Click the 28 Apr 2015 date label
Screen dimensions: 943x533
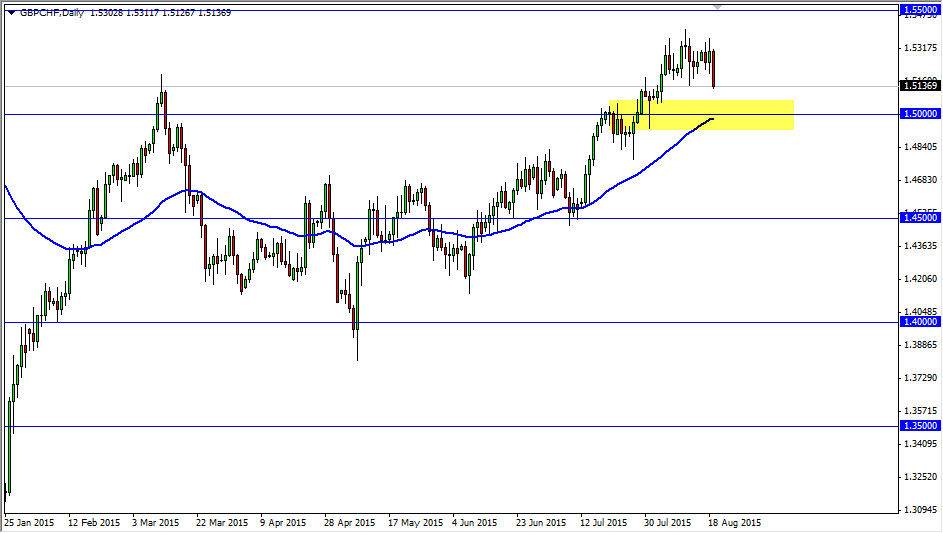pos(349,523)
